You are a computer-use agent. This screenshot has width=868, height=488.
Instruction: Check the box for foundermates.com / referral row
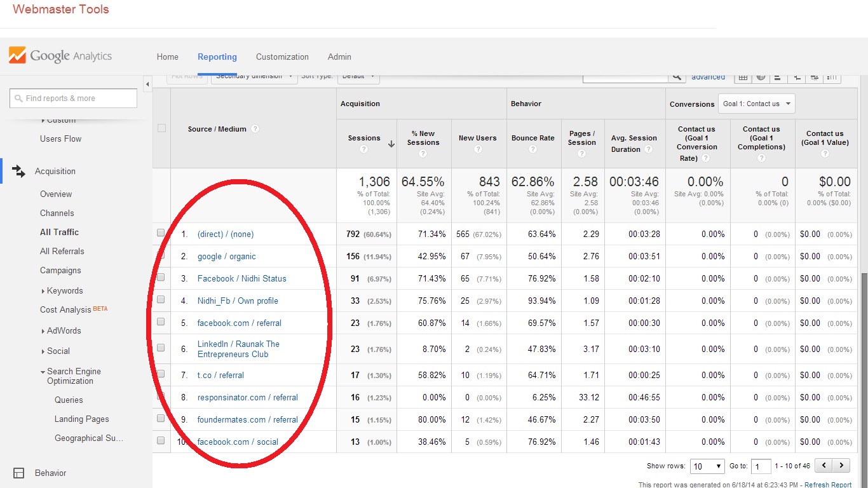161,419
